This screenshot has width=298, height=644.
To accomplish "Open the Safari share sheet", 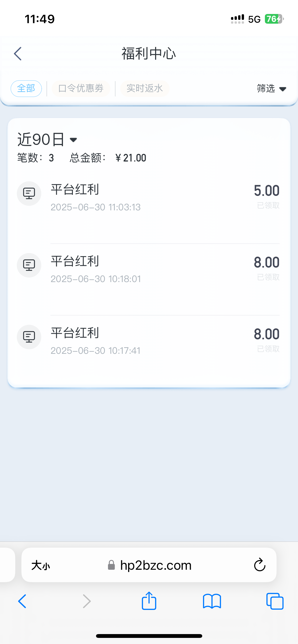I will (149, 601).
